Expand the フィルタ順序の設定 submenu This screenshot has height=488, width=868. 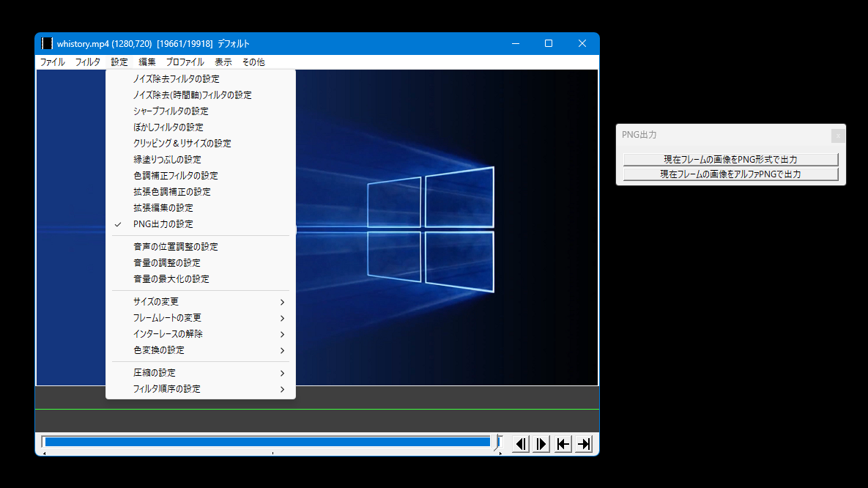point(201,389)
